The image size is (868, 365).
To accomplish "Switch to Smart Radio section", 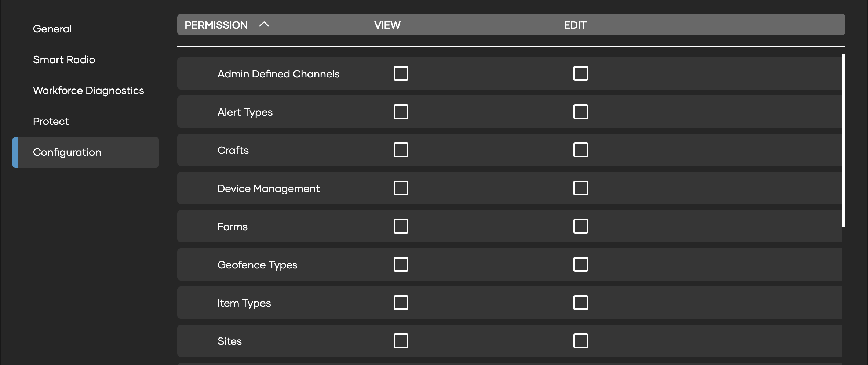I will pyautogui.click(x=64, y=59).
